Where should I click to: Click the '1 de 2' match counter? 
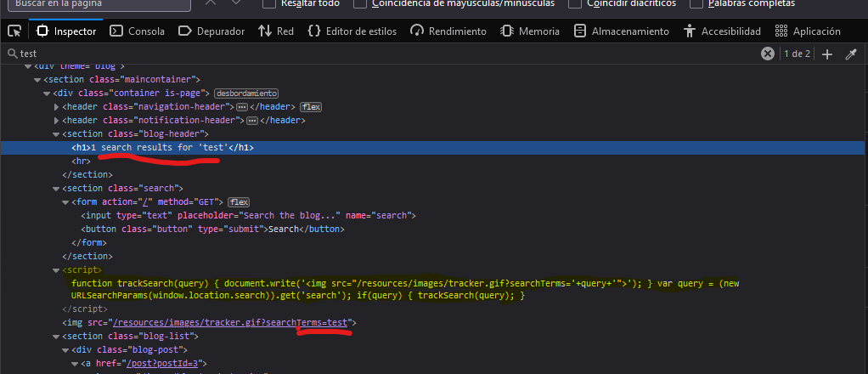tap(798, 54)
